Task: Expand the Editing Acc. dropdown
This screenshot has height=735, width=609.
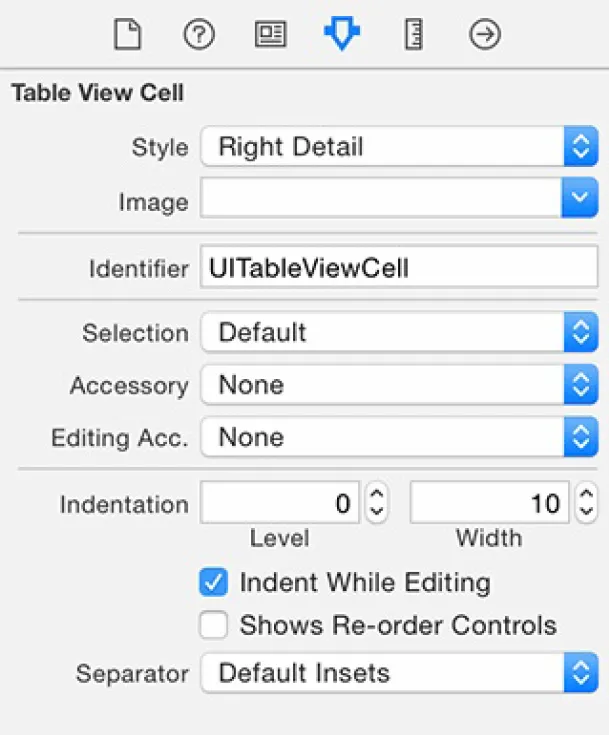Action: (x=398, y=437)
